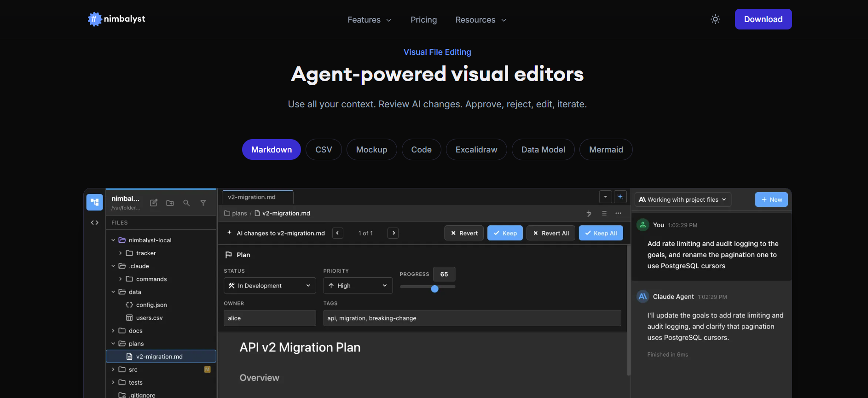Screen dimensions: 868x398
Task: Click the Download button
Action: (x=763, y=19)
